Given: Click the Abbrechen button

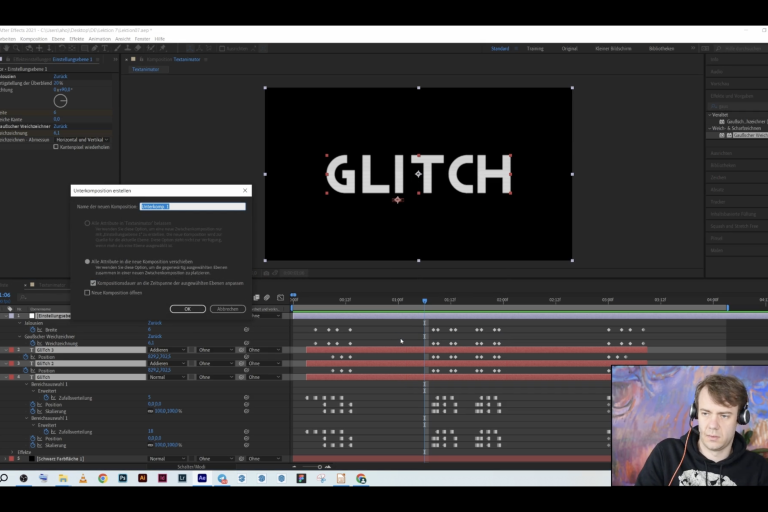Looking at the screenshot, I should point(227,309).
